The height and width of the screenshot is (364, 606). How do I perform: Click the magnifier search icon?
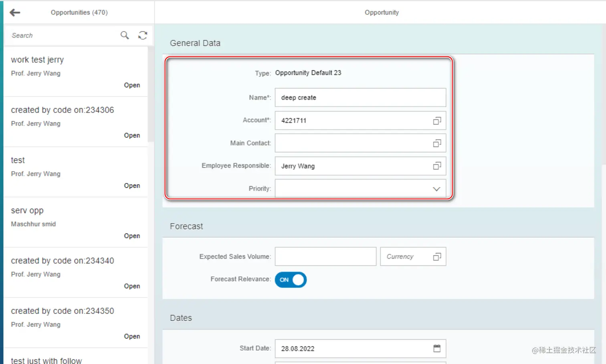(x=125, y=35)
